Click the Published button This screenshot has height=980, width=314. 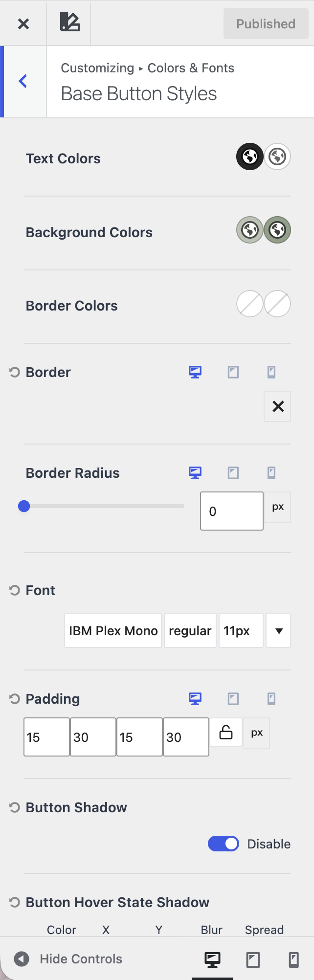click(266, 23)
